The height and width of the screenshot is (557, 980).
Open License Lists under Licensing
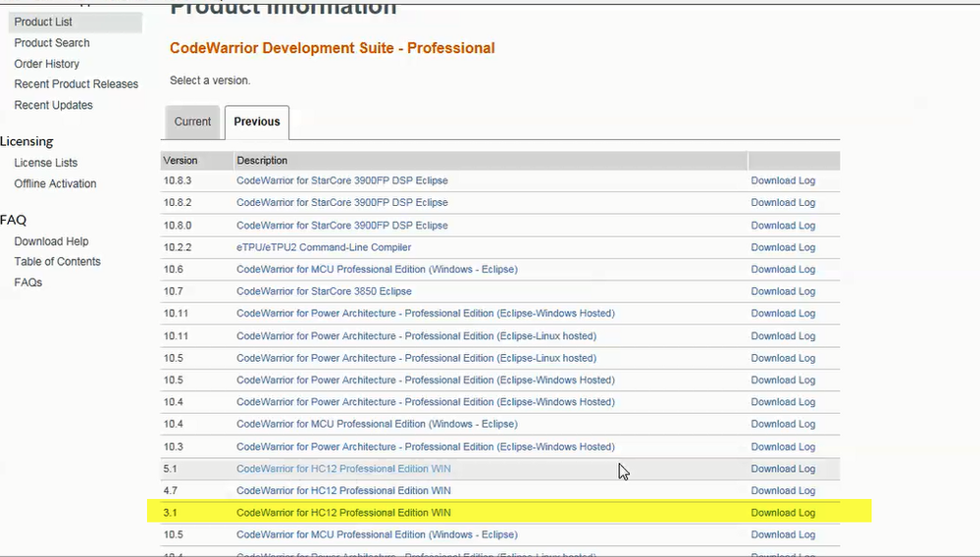pos(46,163)
